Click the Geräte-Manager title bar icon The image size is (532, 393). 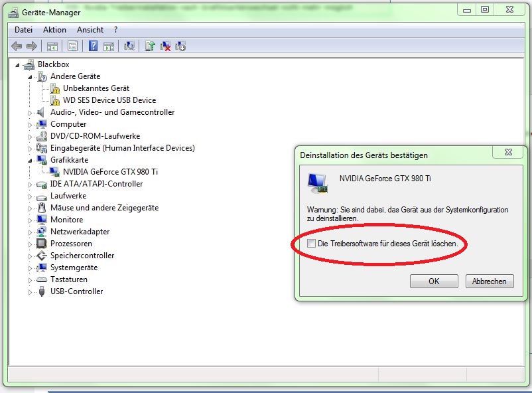[x=13, y=13]
